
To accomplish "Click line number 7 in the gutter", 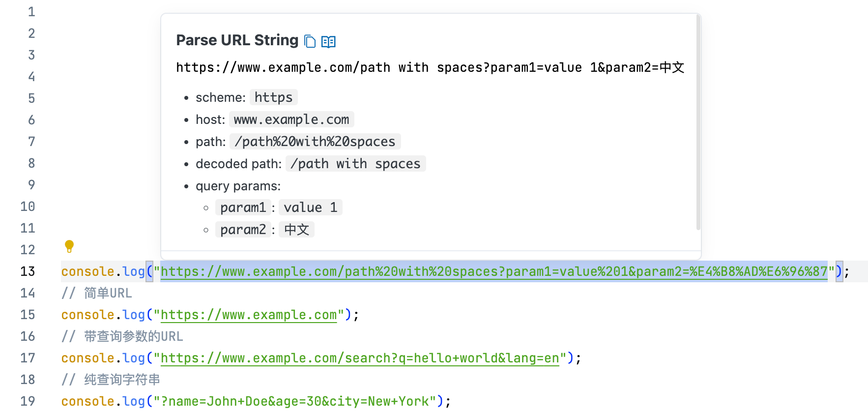I will point(31,142).
